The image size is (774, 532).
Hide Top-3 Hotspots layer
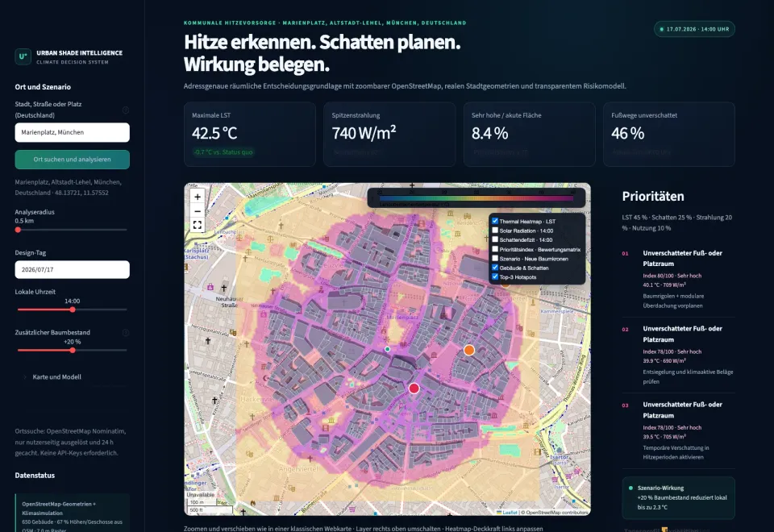click(495, 276)
